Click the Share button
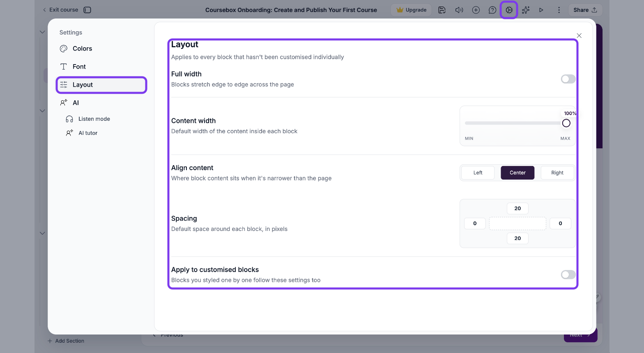The height and width of the screenshot is (353, 644). point(585,10)
